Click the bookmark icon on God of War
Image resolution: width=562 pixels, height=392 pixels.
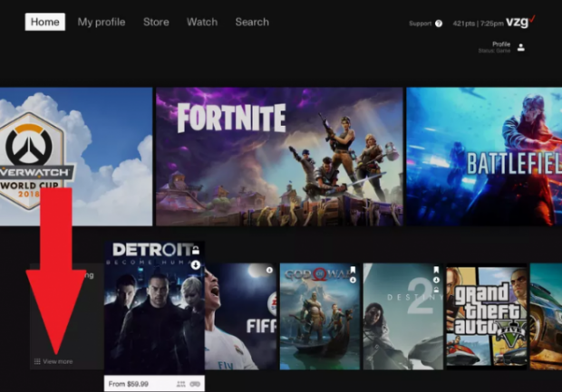353,270
